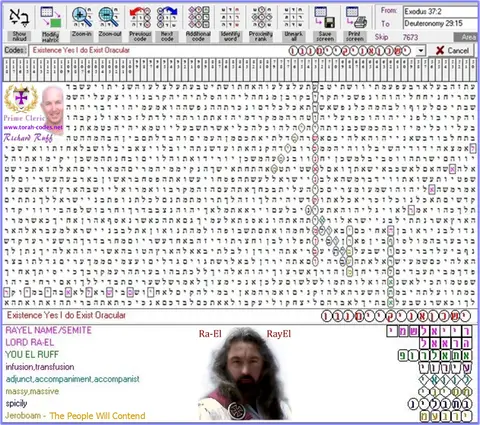This screenshot has height=425, width=480.
Task: Select the YOU EL RUFF legend entry
Action: (x=32, y=354)
